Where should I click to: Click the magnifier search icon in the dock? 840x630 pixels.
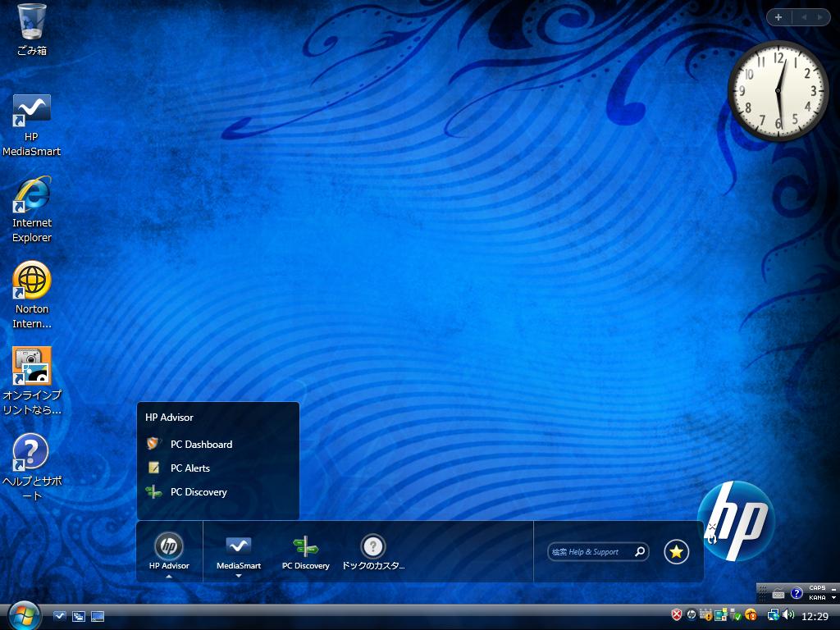[640, 551]
